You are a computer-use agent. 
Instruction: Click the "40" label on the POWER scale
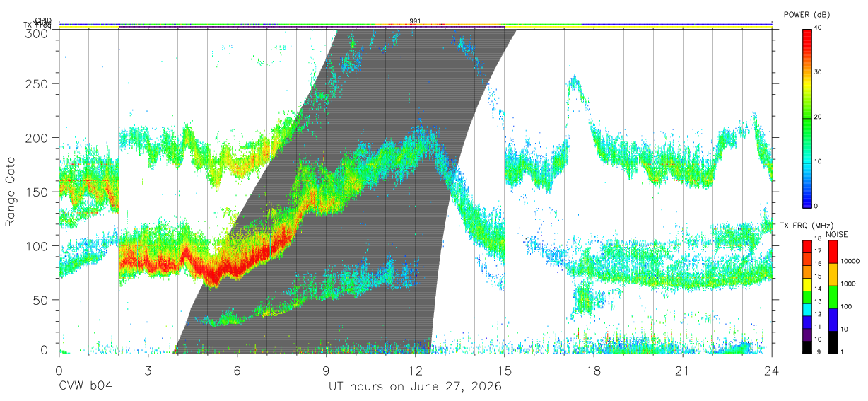tap(818, 28)
